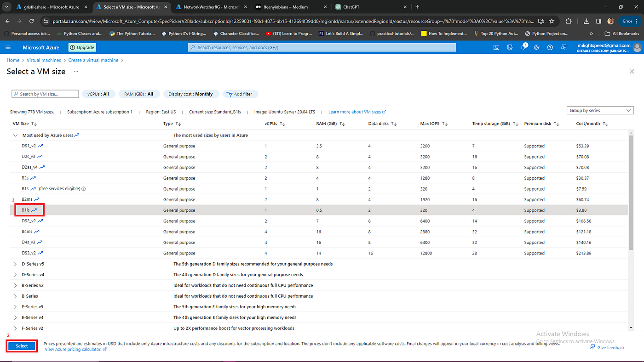Switch to grisfileshare Azure tab
Image resolution: width=644 pixels, height=362 pixels.
coord(52,7)
